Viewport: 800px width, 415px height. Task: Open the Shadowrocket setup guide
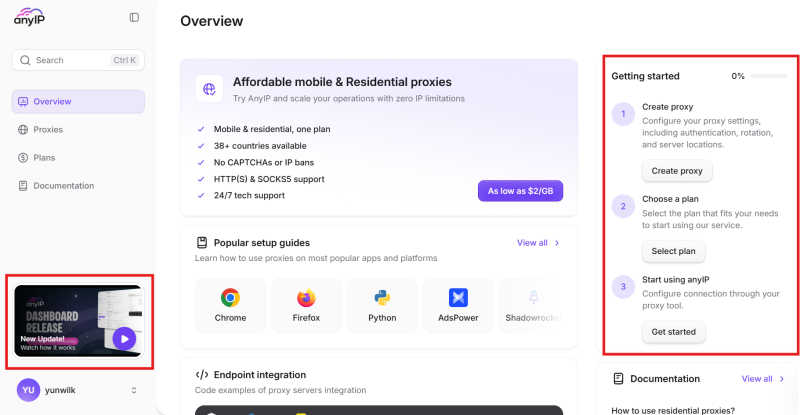click(533, 305)
